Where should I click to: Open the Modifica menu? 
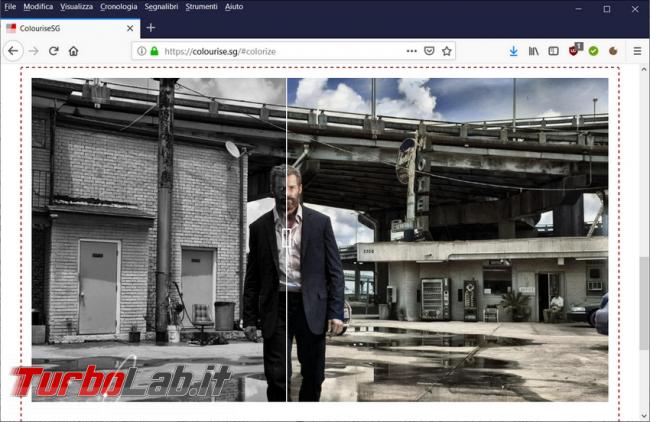click(38, 7)
